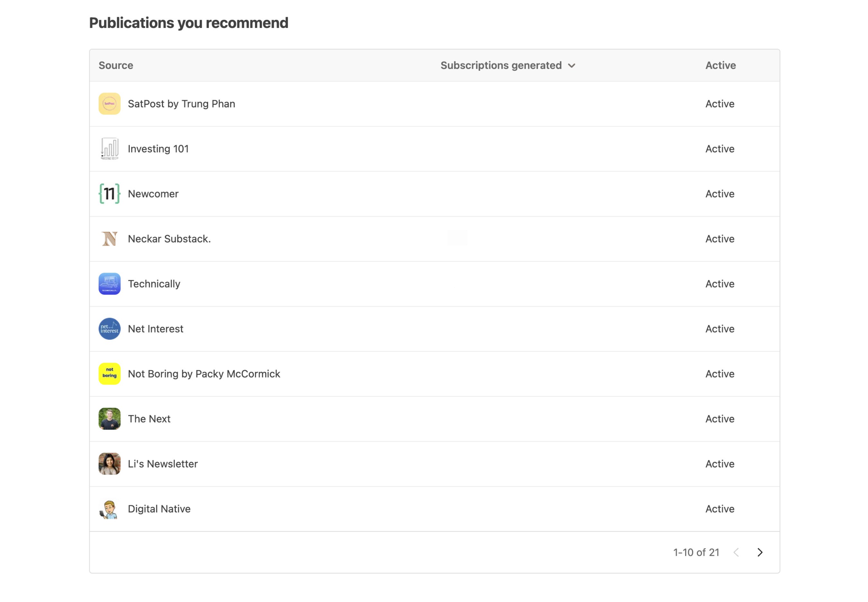Click the Source column header
The image size is (868, 602).
click(x=116, y=65)
